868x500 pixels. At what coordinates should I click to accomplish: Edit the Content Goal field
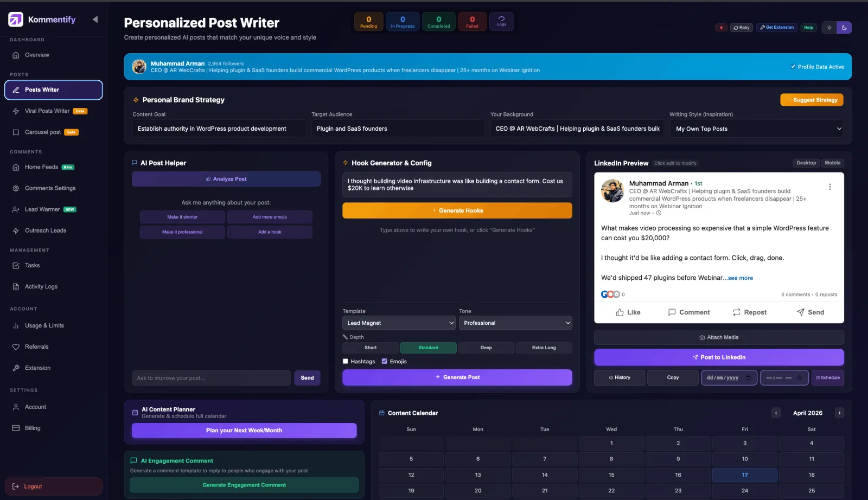coord(219,129)
